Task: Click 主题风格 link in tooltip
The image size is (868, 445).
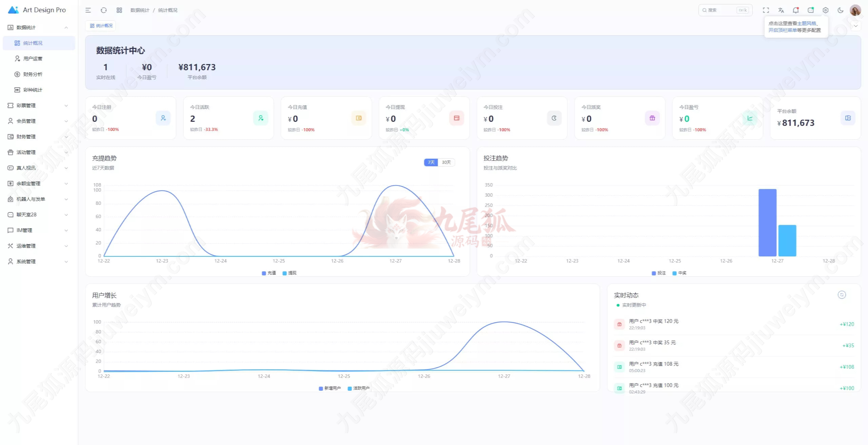Action: (x=807, y=23)
